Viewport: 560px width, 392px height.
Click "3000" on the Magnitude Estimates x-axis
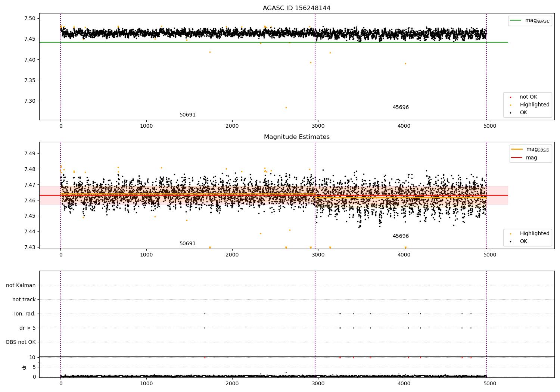click(318, 255)
